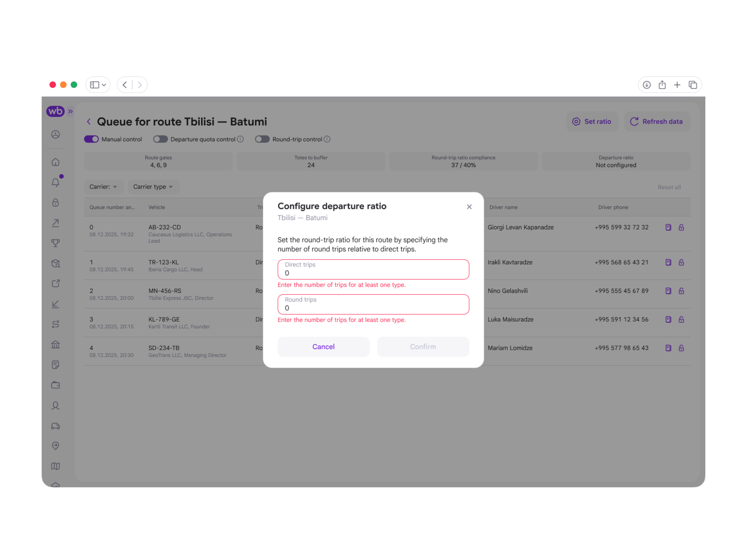Focus the Direct trips input field
Screen dimensions: 747x560
tap(373, 269)
